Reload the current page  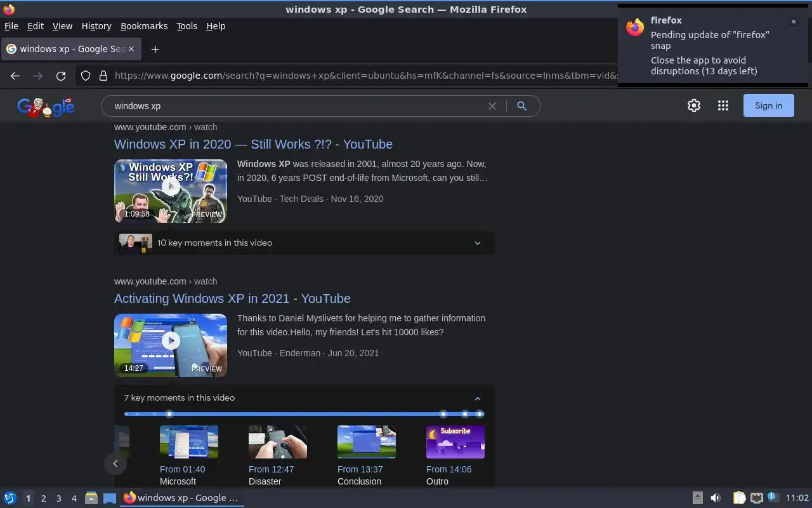coord(61,76)
